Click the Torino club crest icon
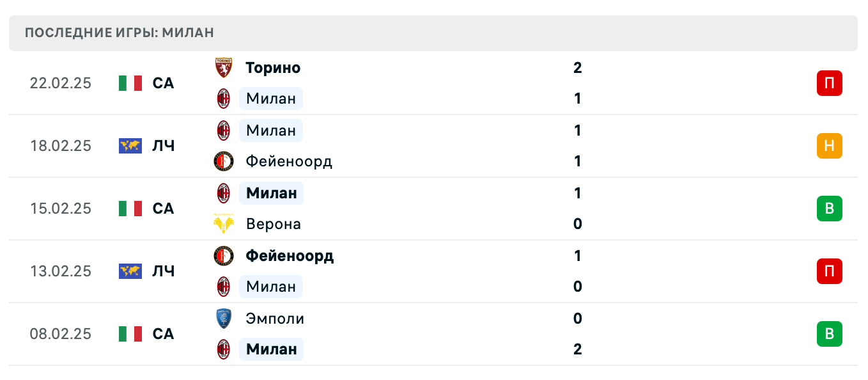This screenshot has height=380, width=868. coord(223,68)
